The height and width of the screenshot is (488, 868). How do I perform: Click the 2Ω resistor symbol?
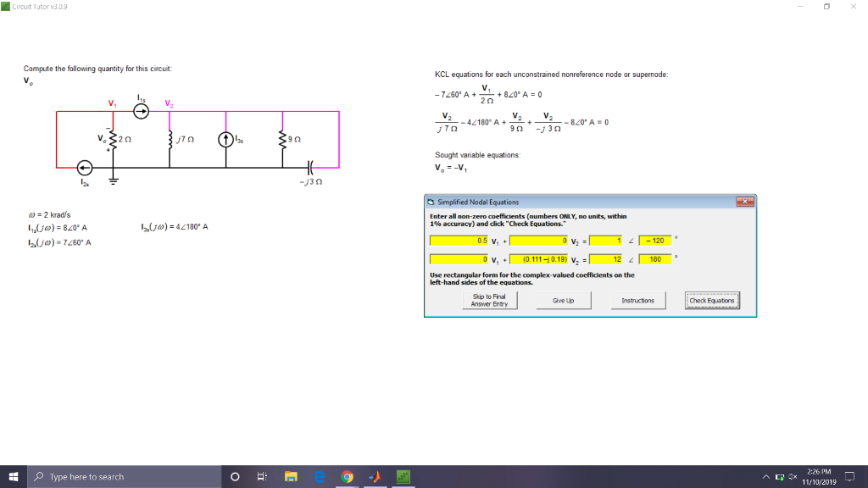(x=113, y=139)
